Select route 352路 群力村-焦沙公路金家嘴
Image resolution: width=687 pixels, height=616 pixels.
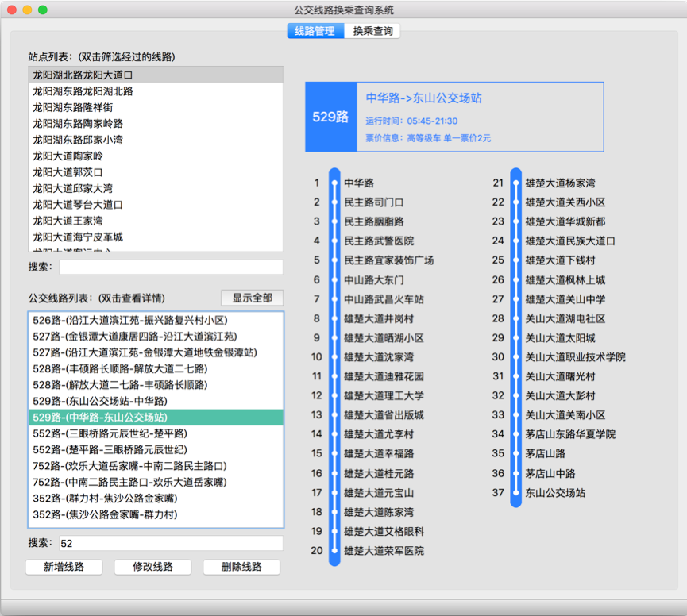click(156, 499)
